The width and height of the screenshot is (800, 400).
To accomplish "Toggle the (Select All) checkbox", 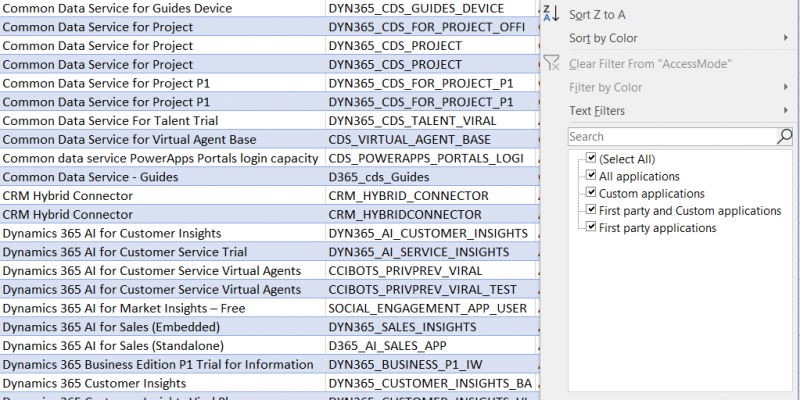I will [591, 158].
